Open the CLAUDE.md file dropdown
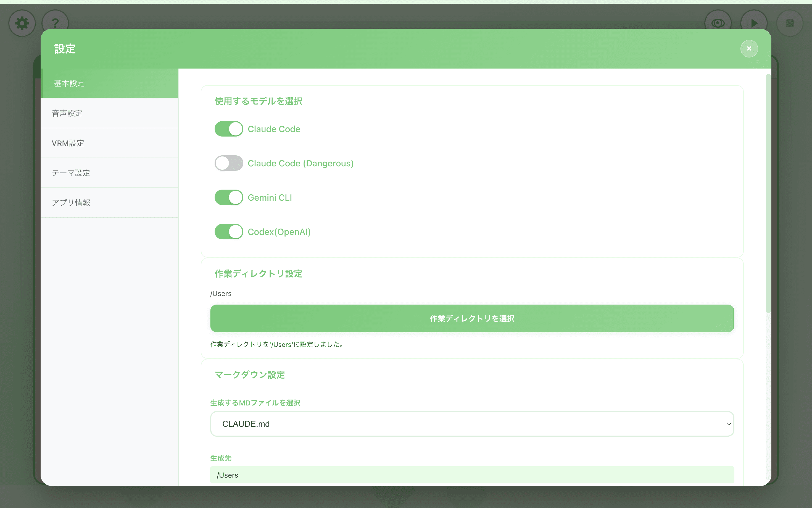The image size is (812, 508). pyautogui.click(x=472, y=424)
